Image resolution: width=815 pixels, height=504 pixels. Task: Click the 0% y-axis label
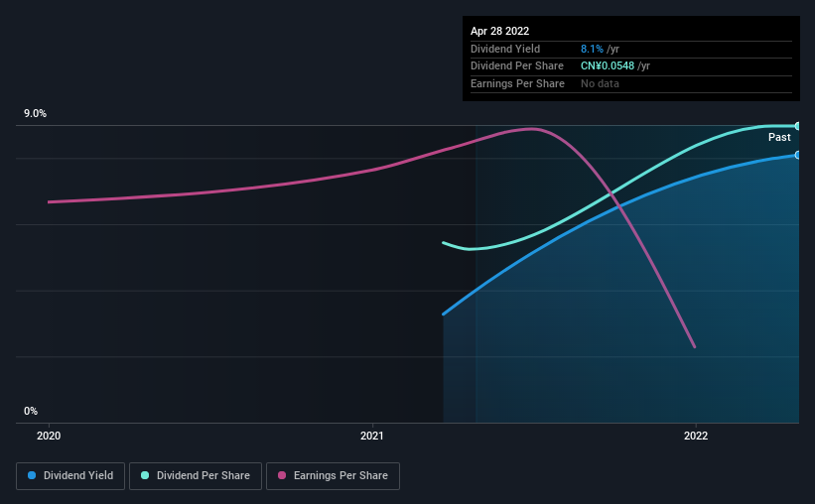coord(31,411)
